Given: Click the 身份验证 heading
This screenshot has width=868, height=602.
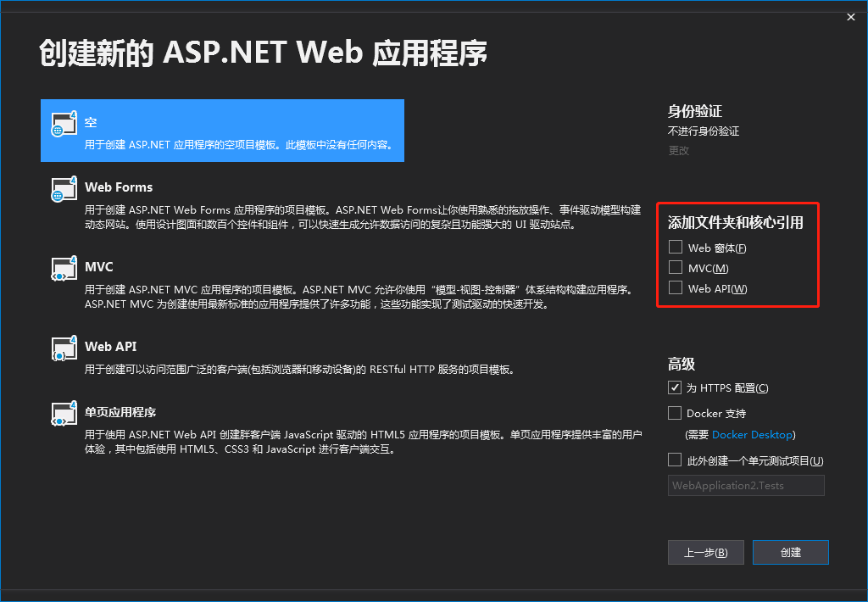Looking at the screenshot, I should pos(695,111).
